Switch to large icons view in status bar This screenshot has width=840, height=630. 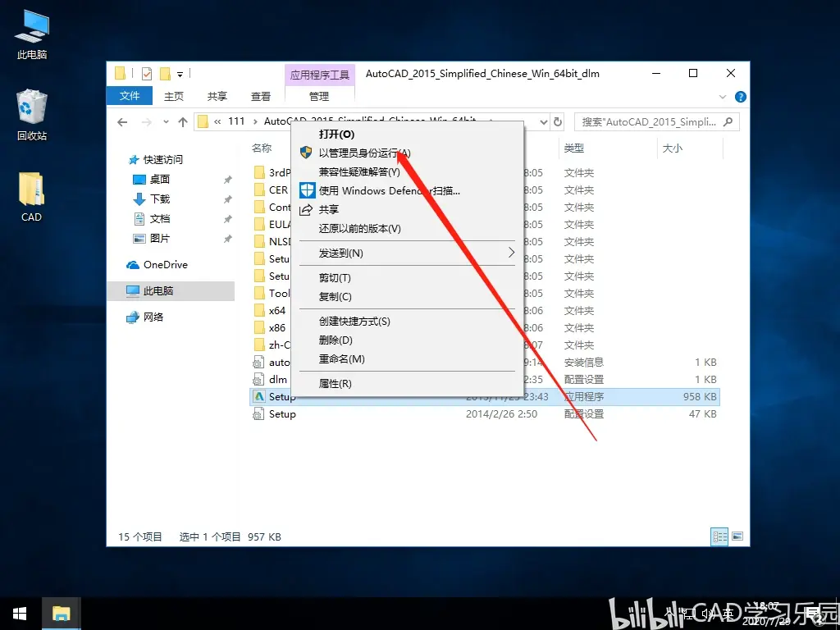[x=737, y=536]
